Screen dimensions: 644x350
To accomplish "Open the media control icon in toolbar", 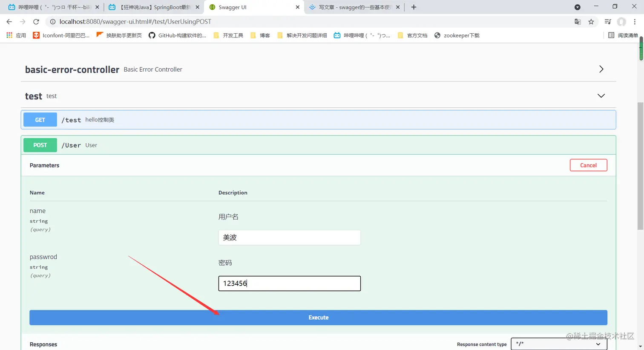I will click(608, 22).
